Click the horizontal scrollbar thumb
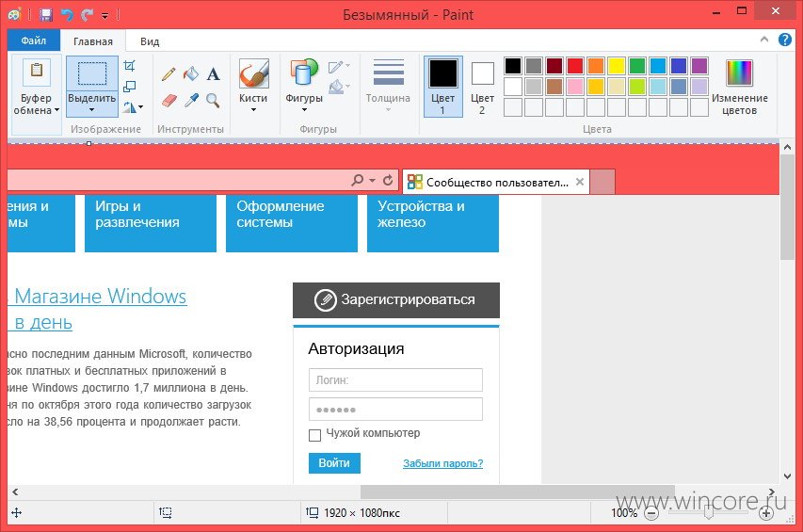 pyautogui.click(x=517, y=492)
